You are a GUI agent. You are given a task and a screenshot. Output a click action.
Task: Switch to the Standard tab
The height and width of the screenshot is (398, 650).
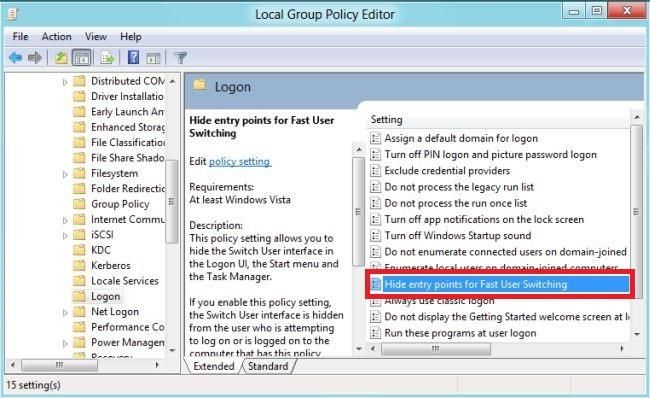[268, 366]
